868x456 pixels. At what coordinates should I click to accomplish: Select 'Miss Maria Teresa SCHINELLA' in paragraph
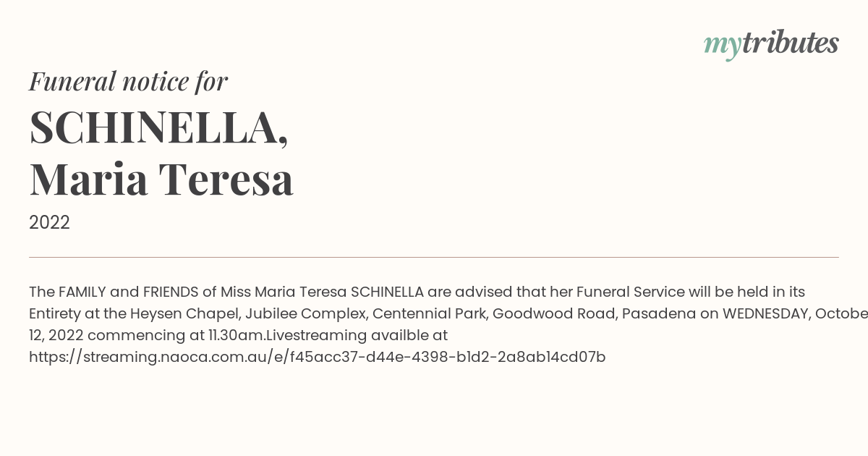pos(322,292)
